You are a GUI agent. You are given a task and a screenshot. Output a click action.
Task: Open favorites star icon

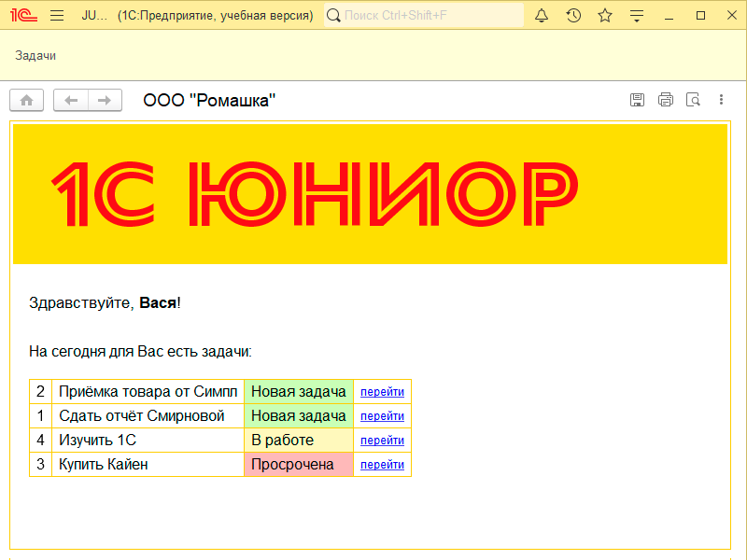click(605, 15)
